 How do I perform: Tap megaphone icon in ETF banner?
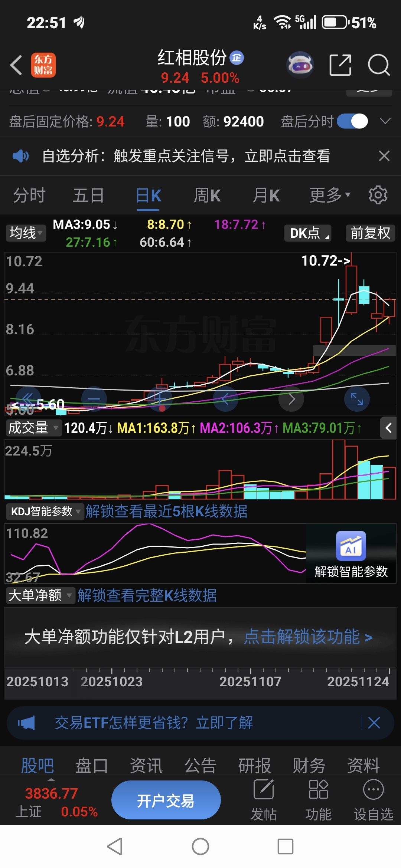(26, 723)
